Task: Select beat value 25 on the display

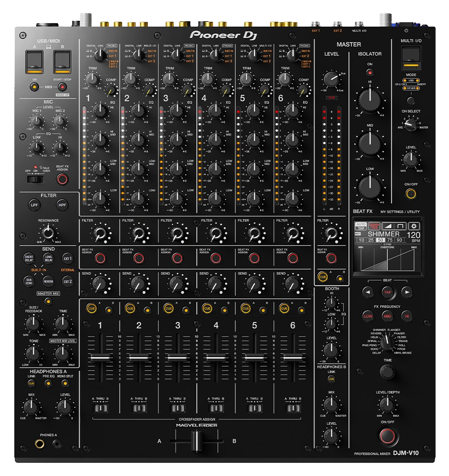Action: point(371,240)
